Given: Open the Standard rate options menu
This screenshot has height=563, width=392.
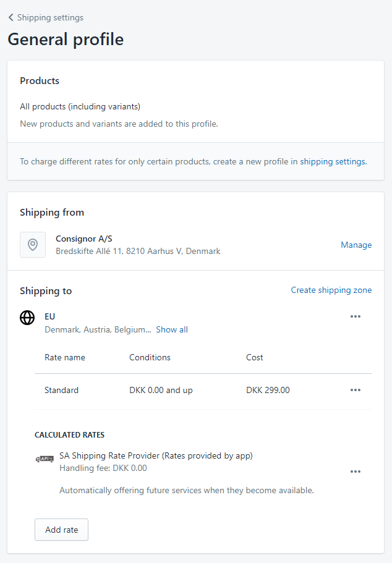Looking at the screenshot, I should click(355, 390).
